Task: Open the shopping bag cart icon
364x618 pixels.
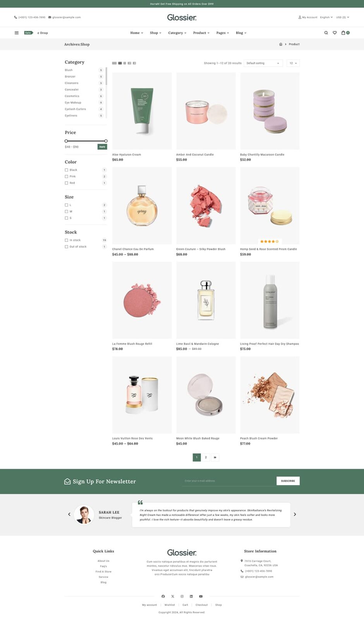Action: tap(343, 33)
